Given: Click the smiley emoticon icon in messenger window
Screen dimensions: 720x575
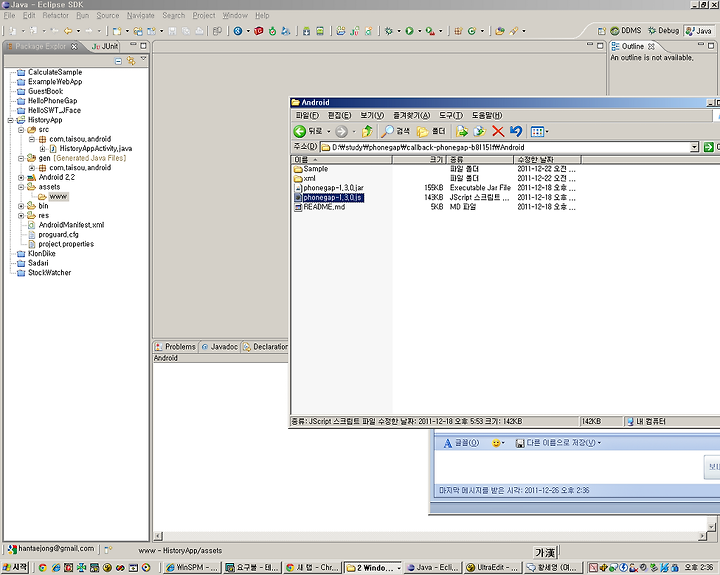Looking at the screenshot, I should [x=496, y=443].
